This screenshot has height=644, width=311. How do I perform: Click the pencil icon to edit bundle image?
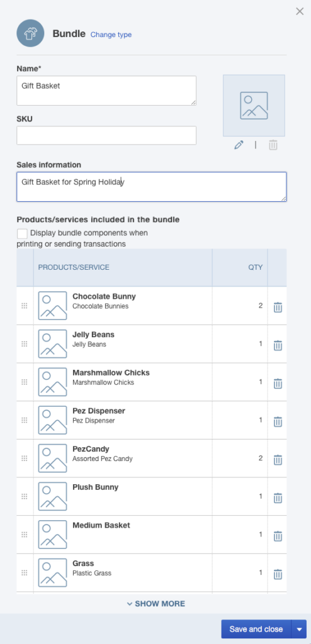239,145
